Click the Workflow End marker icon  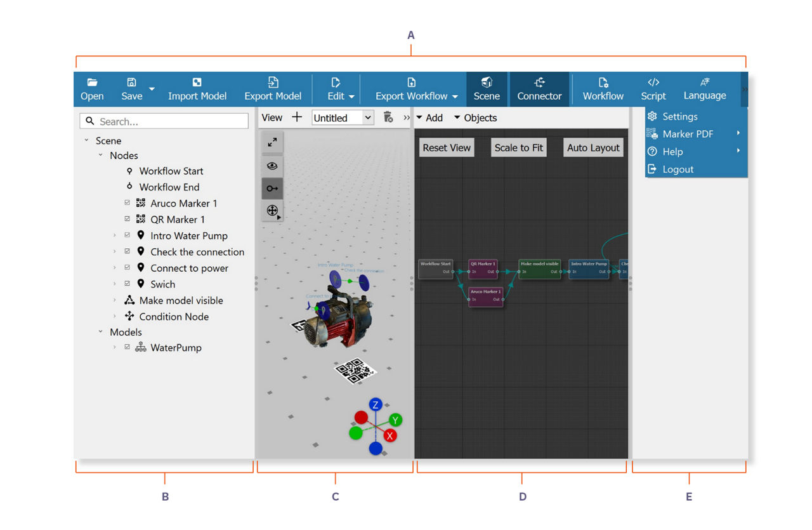129,187
